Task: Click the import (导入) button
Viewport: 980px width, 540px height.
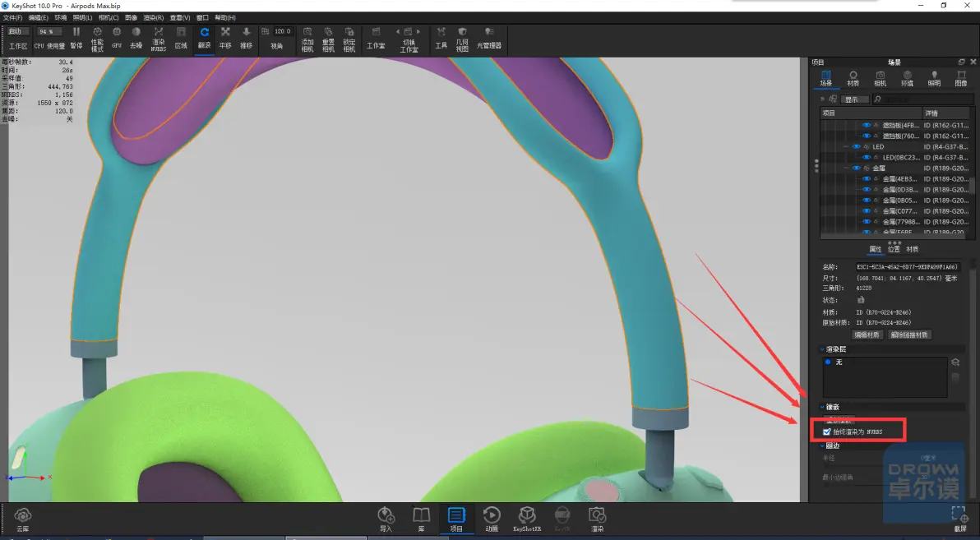Action: 386,519
